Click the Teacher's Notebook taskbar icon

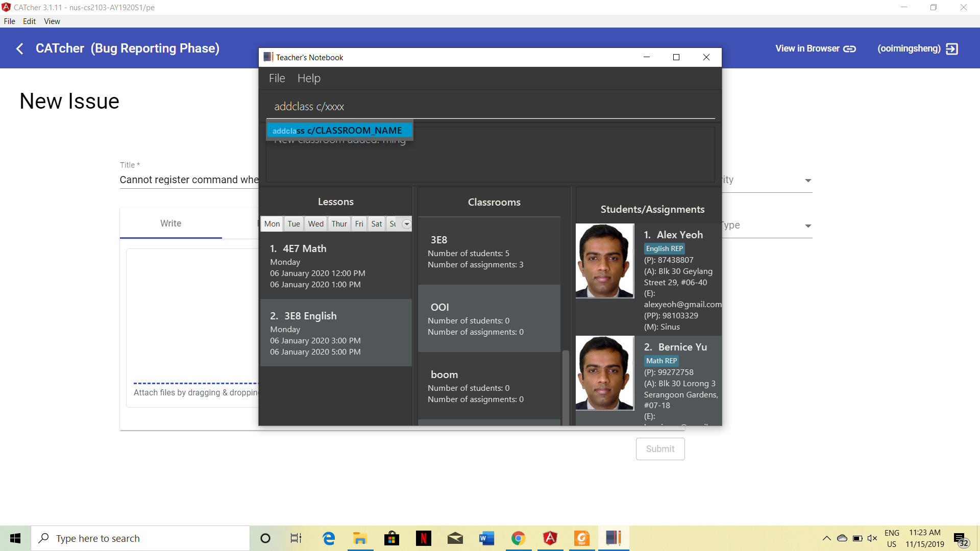coord(613,538)
